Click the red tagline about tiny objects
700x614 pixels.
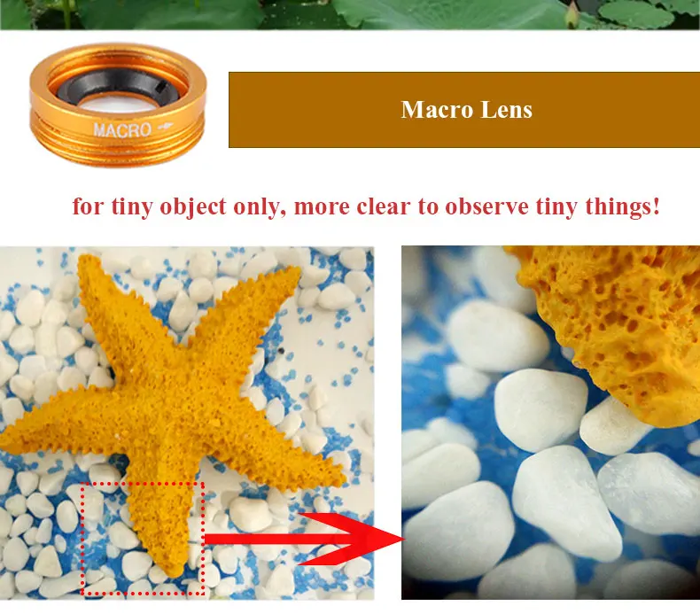pos(366,206)
